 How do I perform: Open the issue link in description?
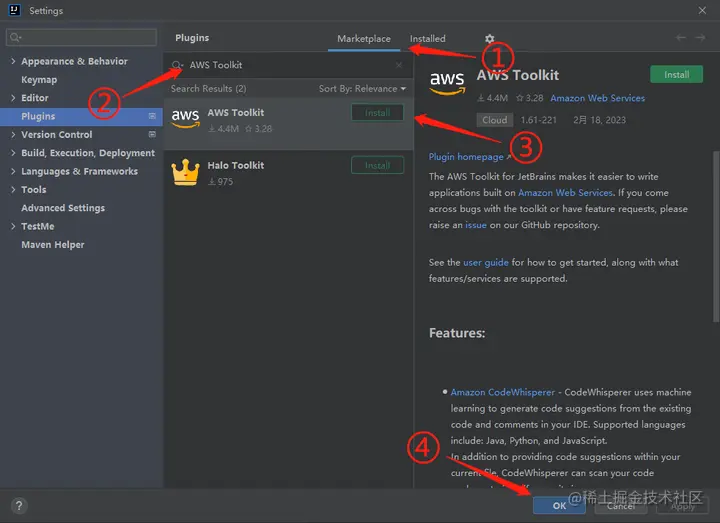[476, 225]
